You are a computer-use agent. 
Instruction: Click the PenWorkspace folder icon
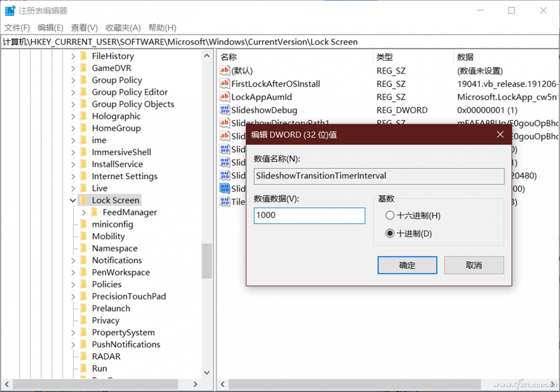(x=84, y=273)
